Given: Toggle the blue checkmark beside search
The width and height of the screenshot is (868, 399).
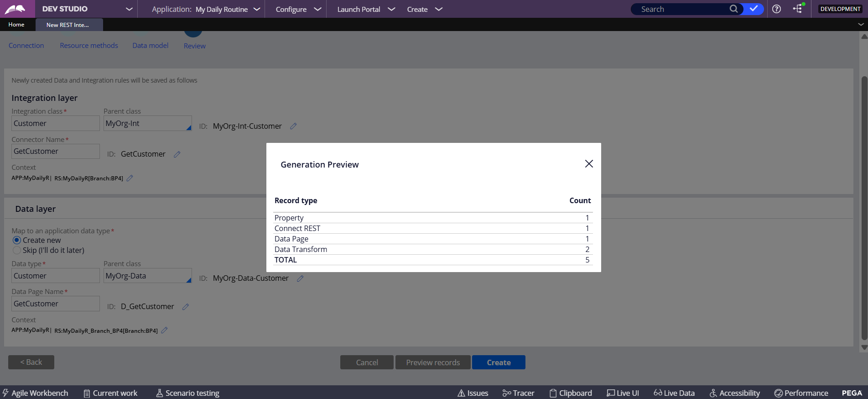Looking at the screenshot, I should [x=754, y=9].
